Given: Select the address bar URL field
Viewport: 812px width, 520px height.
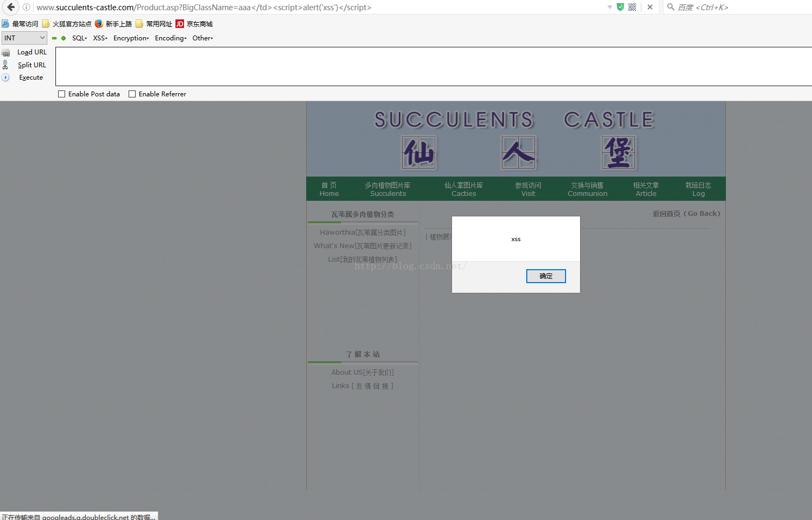Looking at the screenshot, I should point(317,7).
